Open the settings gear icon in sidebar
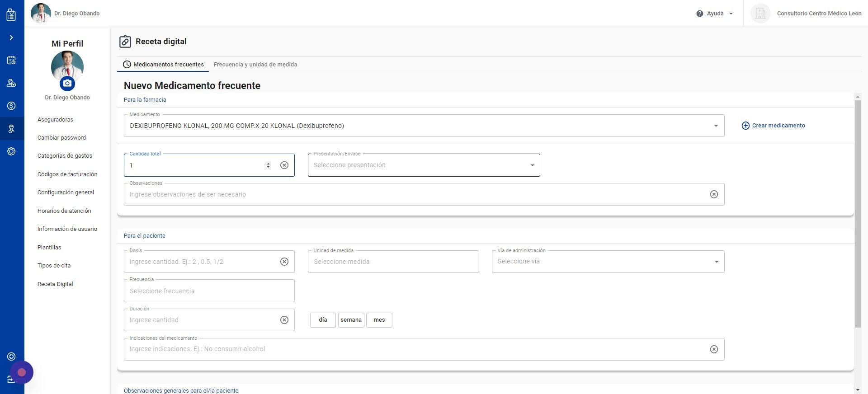The height and width of the screenshot is (394, 868). click(x=11, y=151)
